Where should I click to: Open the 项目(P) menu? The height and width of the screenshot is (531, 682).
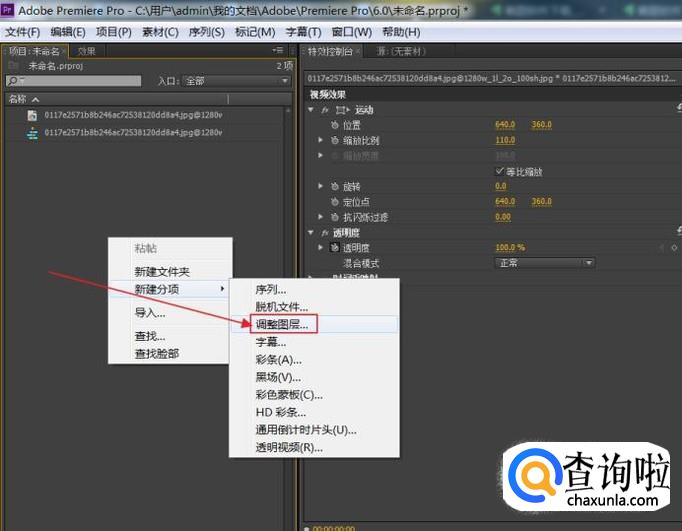click(x=114, y=32)
